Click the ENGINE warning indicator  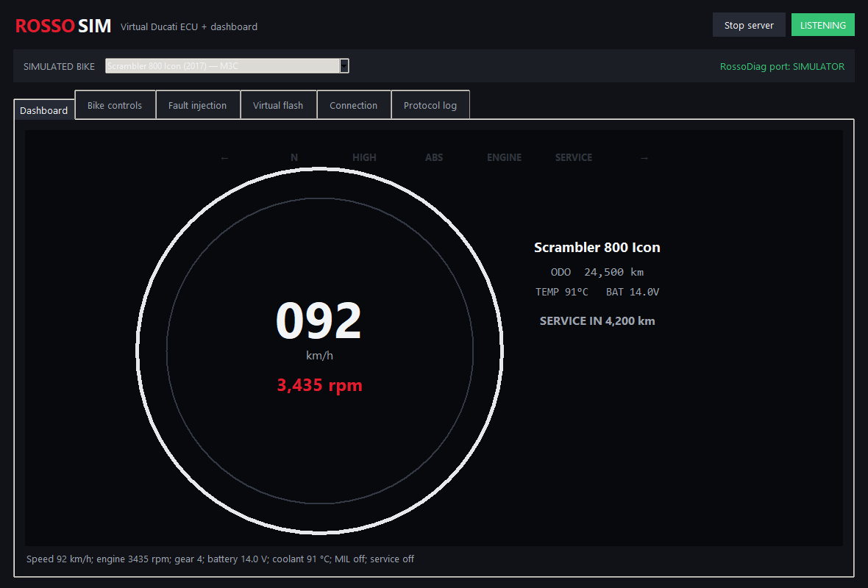pos(505,157)
